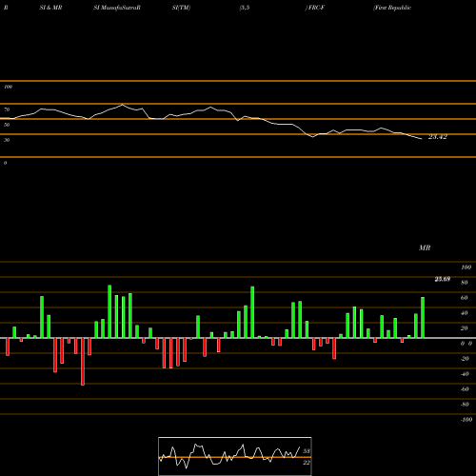
Task: Click the 70 level label on RSI chart
Action: click(7, 109)
